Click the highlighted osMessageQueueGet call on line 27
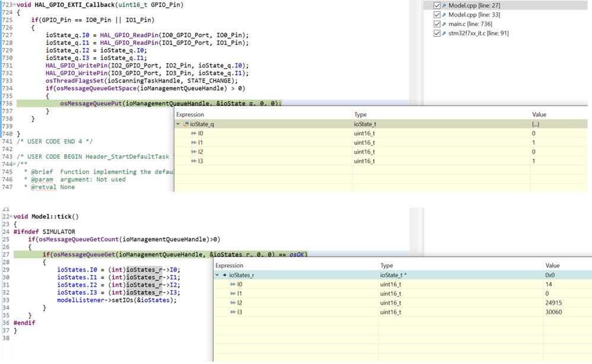 pyautogui.click(x=175, y=254)
